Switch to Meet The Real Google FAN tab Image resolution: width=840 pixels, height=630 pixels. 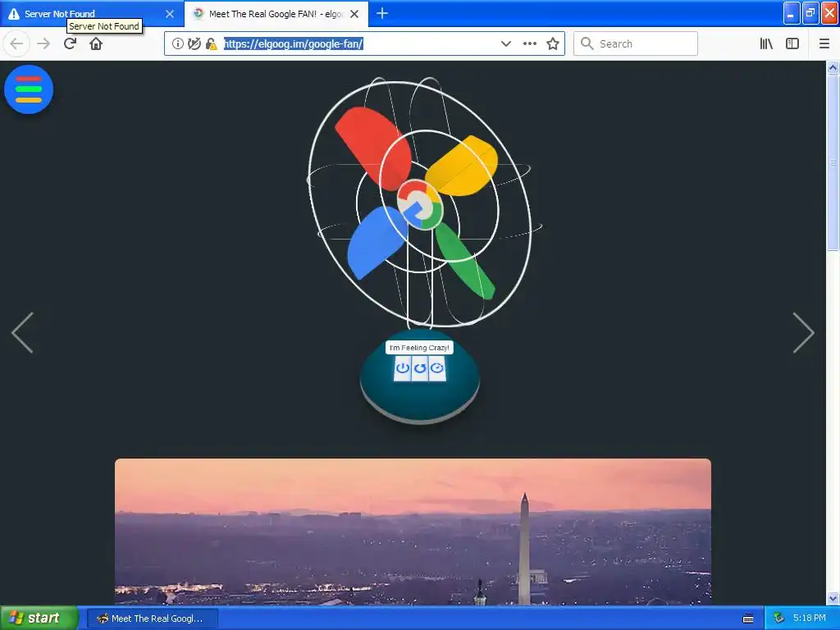coord(276,14)
